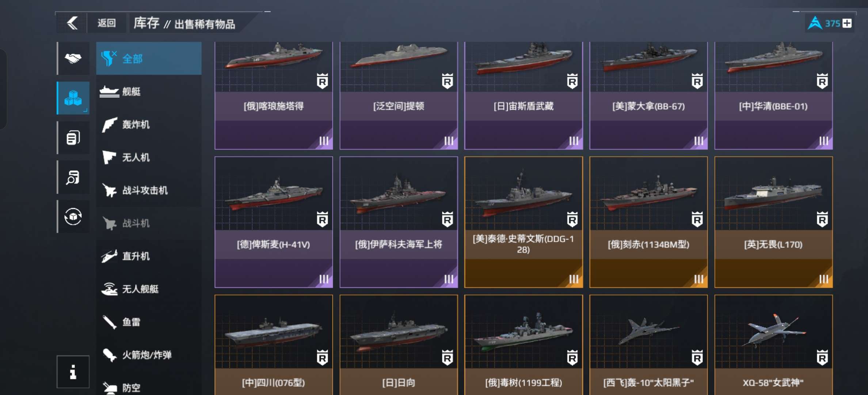Screen dimensions: 868x395
Task: Select the blue cubes inventory icon
Action: [73, 98]
